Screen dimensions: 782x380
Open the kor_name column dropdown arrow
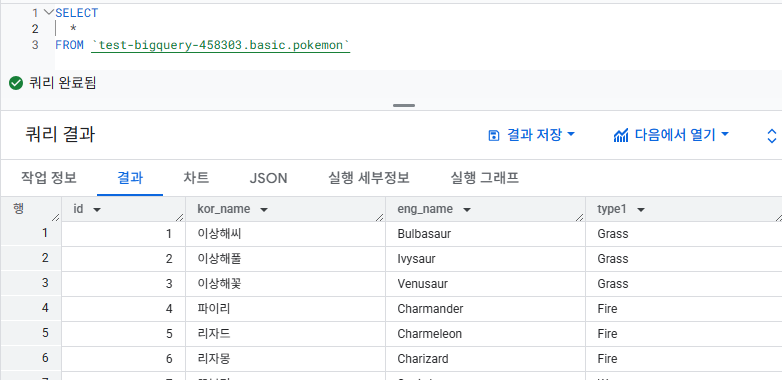tap(264, 210)
